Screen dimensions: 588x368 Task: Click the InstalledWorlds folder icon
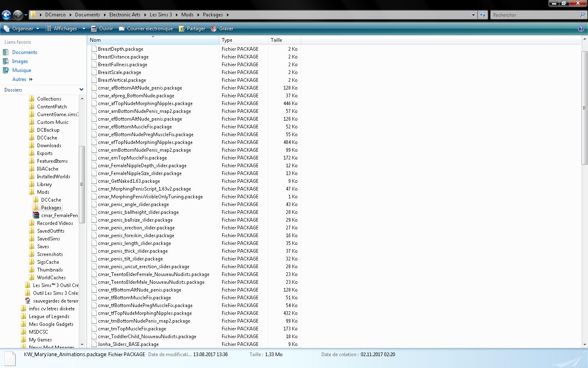pyautogui.click(x=32, y=177)
